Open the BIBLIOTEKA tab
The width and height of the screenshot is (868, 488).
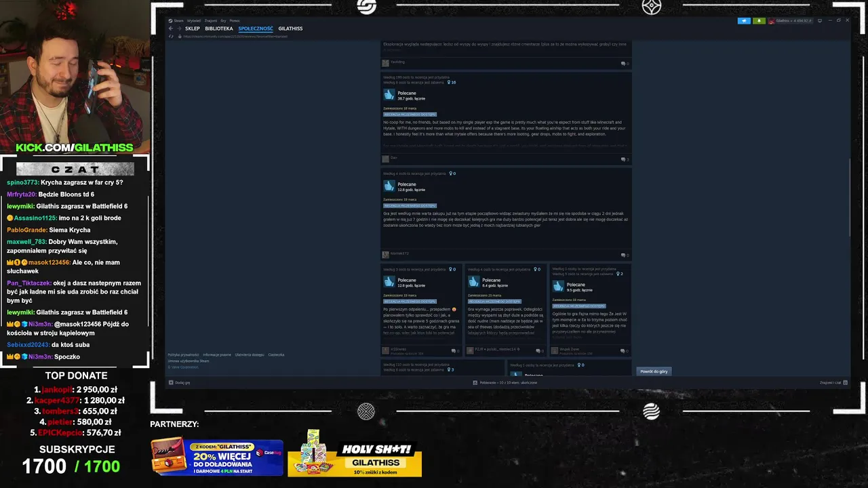pyautogui.click(x=219, y=28)
